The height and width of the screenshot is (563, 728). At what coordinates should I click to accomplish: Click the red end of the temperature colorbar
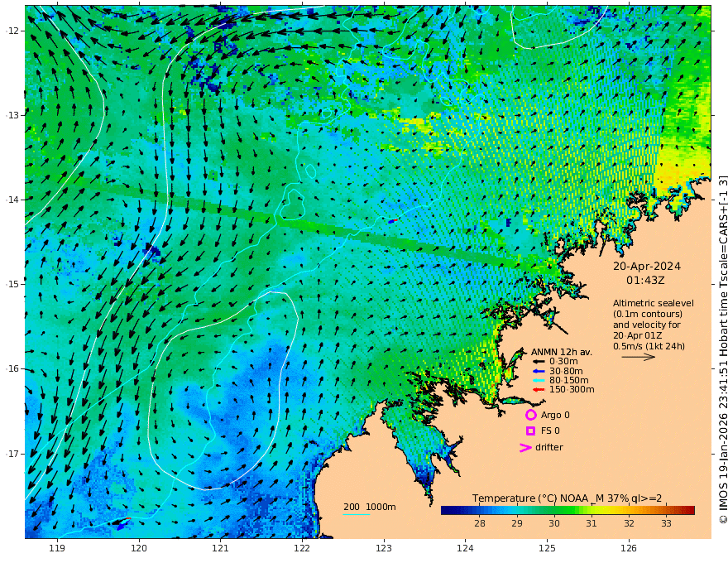click(689, 511)
